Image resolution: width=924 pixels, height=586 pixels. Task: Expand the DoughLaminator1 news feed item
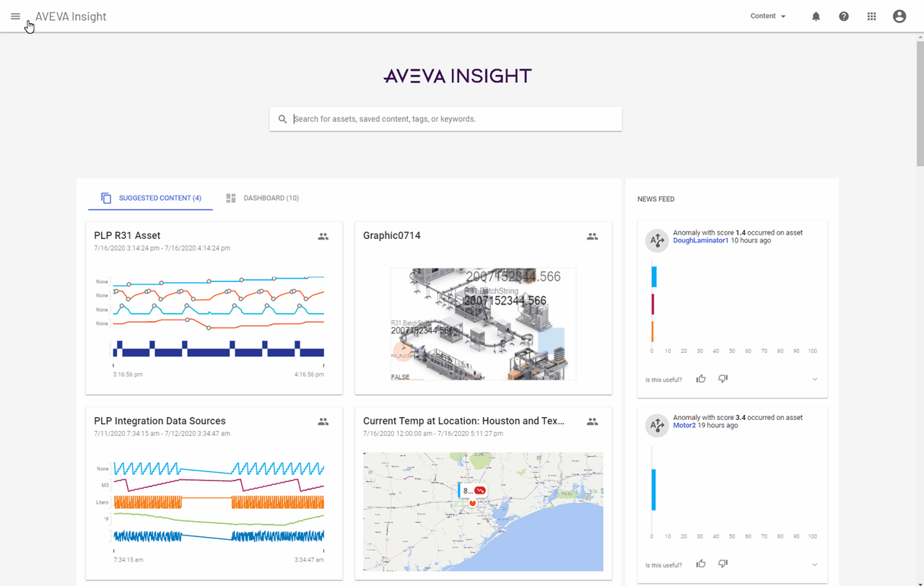pyautogui.click(x=815, y=380)
